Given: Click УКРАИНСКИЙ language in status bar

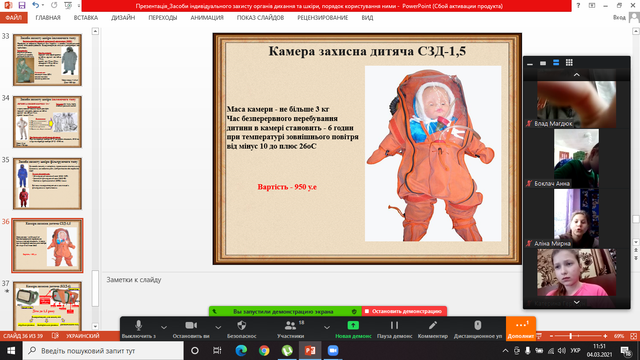Looking at the screenshot, I should pos(82,336).
